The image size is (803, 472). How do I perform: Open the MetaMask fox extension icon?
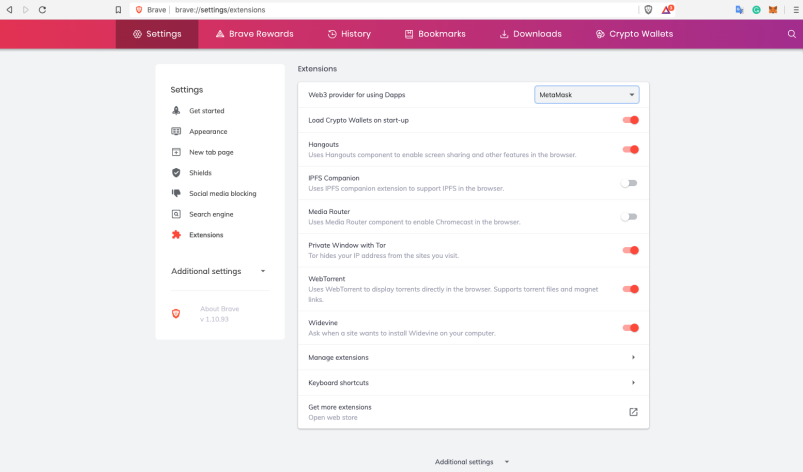click(x=773, y=10)
